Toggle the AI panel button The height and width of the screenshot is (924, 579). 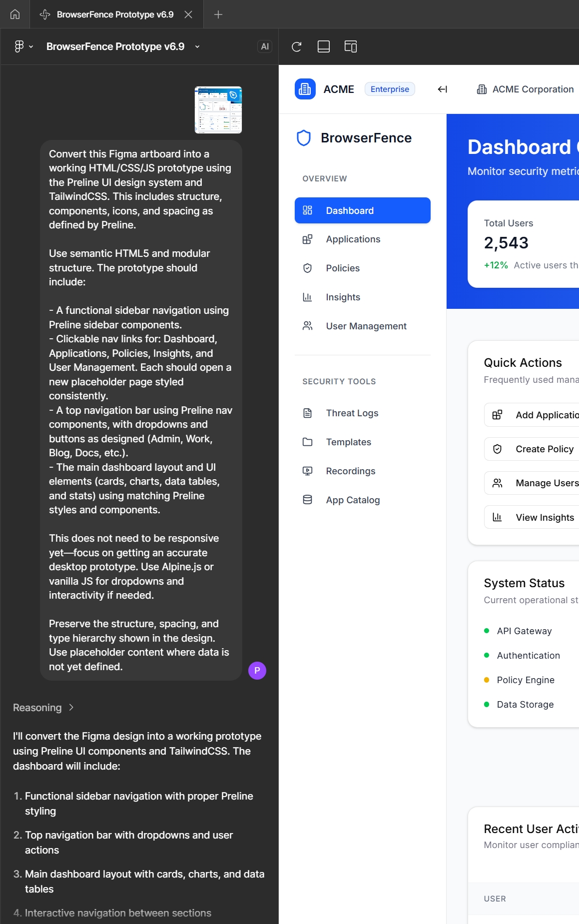point(264,46)
